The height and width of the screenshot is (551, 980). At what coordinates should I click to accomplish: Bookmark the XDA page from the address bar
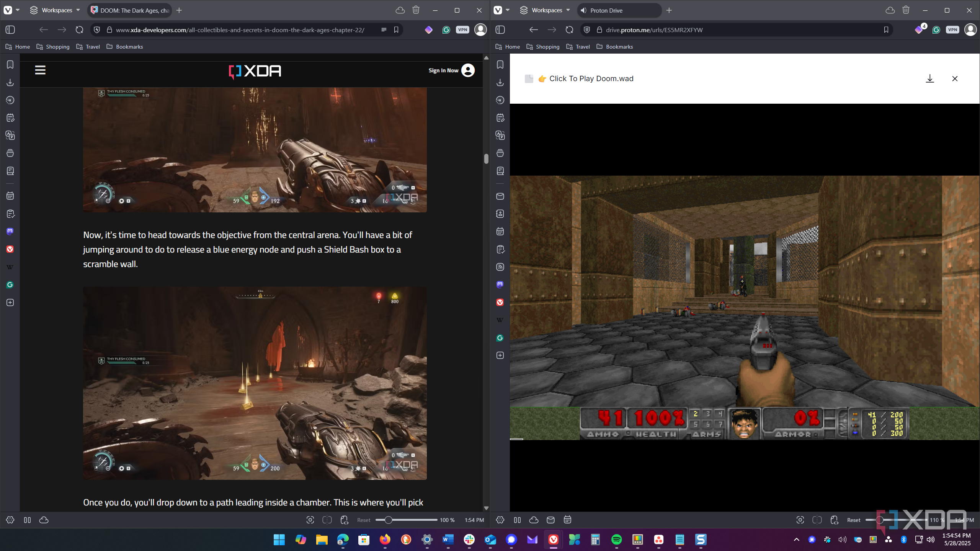tap(396, 30)
